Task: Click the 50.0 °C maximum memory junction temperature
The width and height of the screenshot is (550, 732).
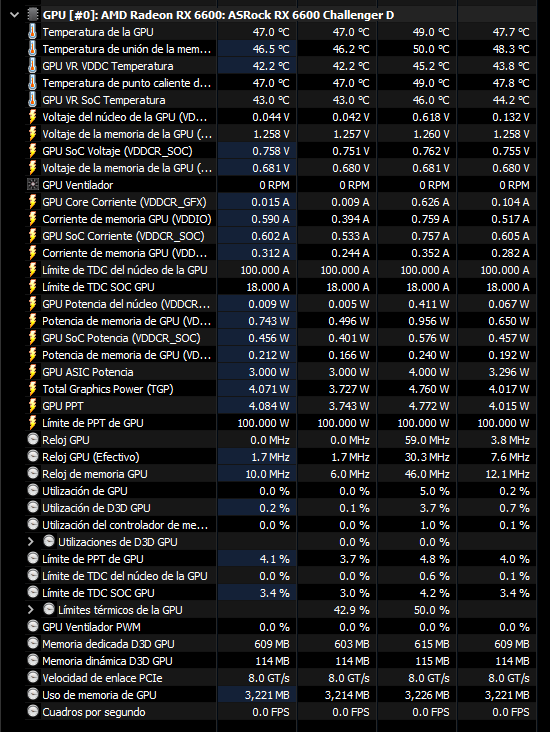Action: pyautogui.click(x=430, y=49)
